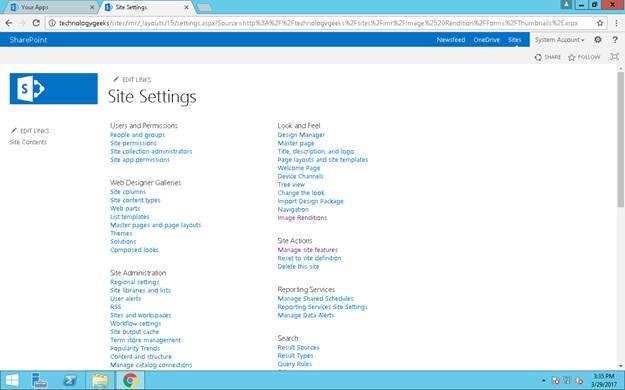Open Design Manager link
The image size is (625, 390).
point(301,135)
